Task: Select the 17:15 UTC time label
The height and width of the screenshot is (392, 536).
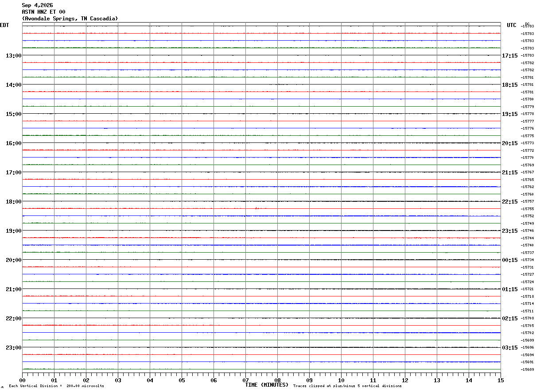Action: 509,56
